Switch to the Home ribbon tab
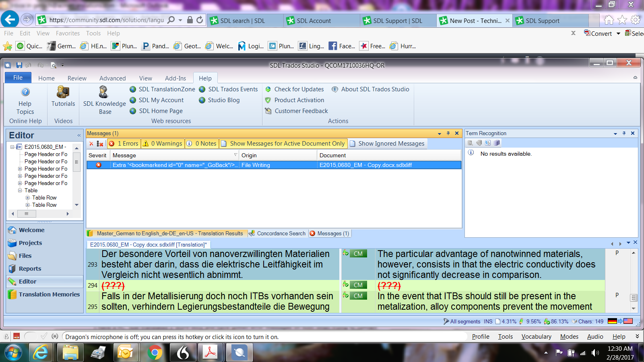Image resolution: width=644 pixels, height=362 pixels. [x=46, y=78]
